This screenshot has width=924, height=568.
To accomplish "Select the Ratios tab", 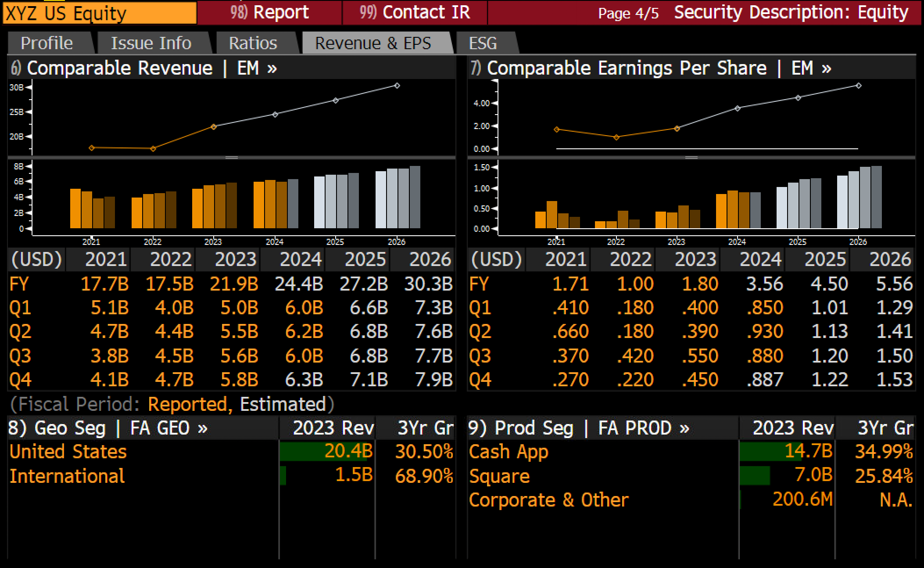I will tap(253, 43).
